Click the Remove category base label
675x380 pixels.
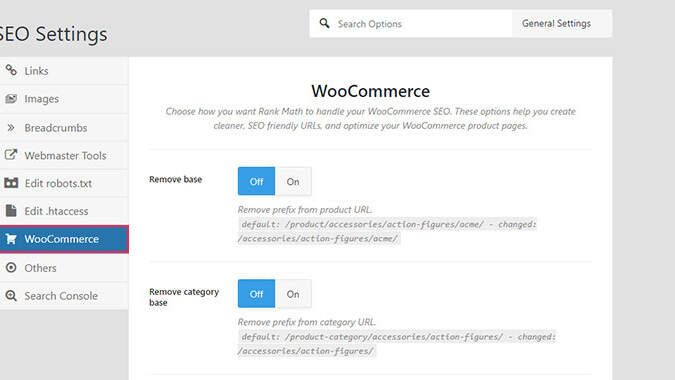point(184,297)
